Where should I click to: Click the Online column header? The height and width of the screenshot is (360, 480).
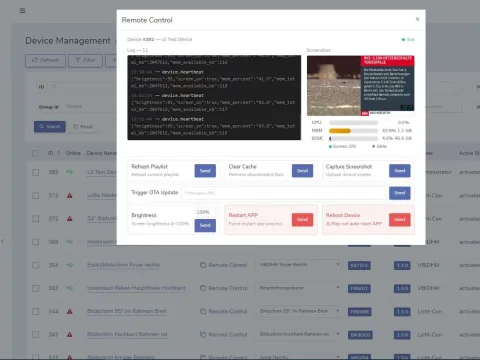click(73, 153)
